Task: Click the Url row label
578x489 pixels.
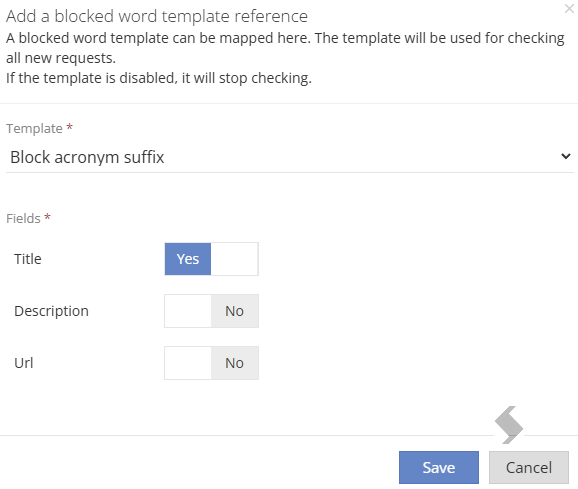Action: click(x=24, y=363)
